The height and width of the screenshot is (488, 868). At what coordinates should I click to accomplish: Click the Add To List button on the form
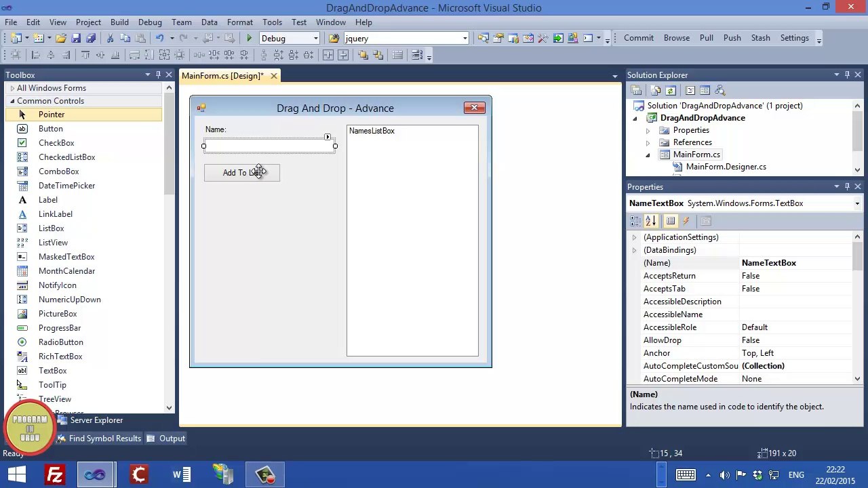tap(242, 173)
